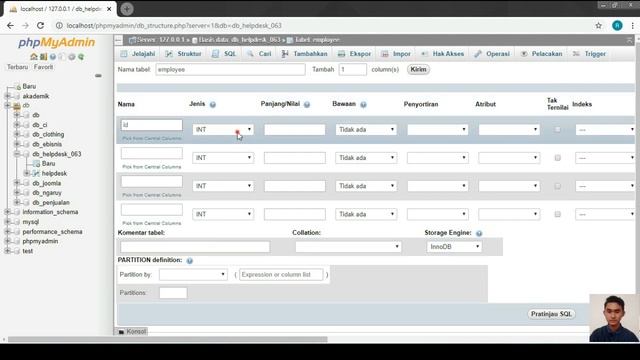Expand the information_schema database node
This screenshot has width=640, height=360.
coord(7,212)
